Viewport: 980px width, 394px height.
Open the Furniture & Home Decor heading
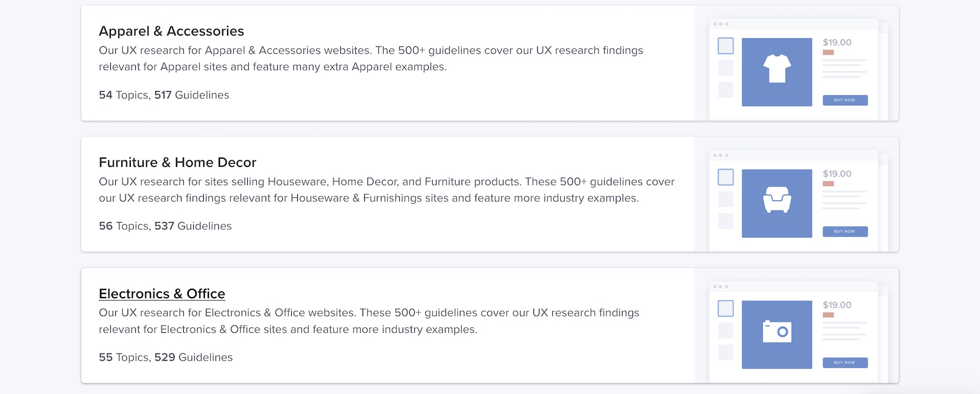click(x=178, y=162)
